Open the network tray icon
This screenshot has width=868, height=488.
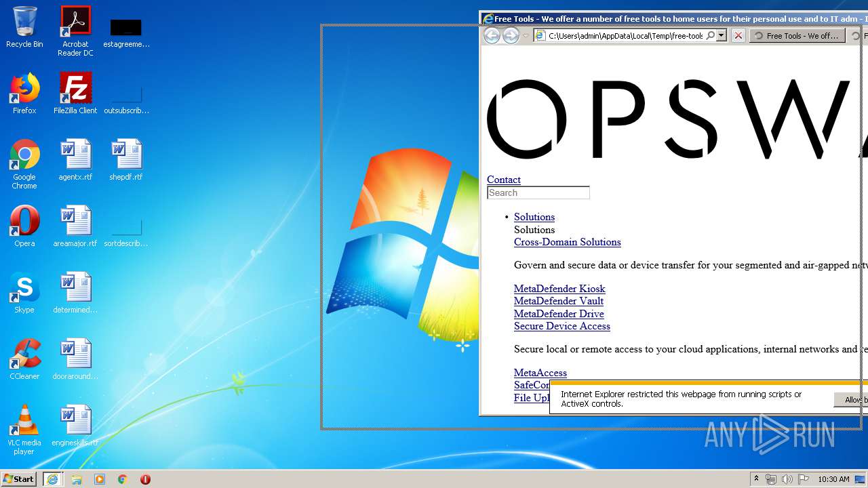(x=771, y=479)
